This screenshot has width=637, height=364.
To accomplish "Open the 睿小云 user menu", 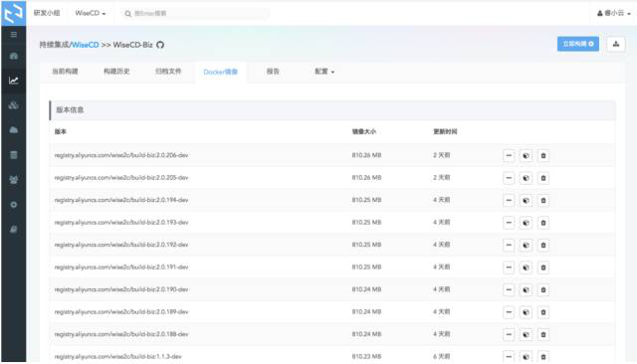I will [613, 13].
